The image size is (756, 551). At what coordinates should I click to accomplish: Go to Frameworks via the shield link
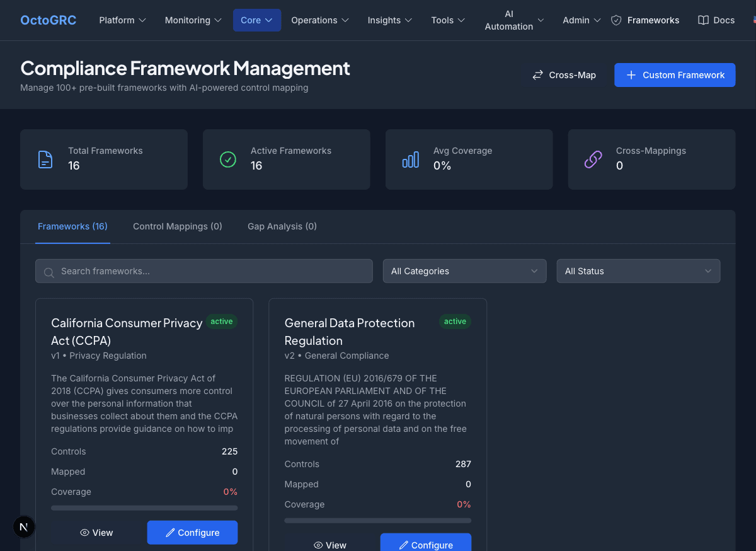(645, 20)
